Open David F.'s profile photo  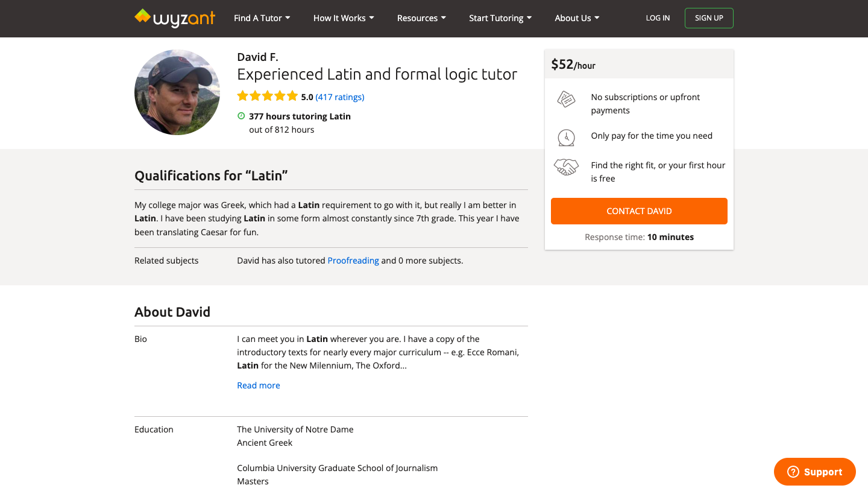177,92
